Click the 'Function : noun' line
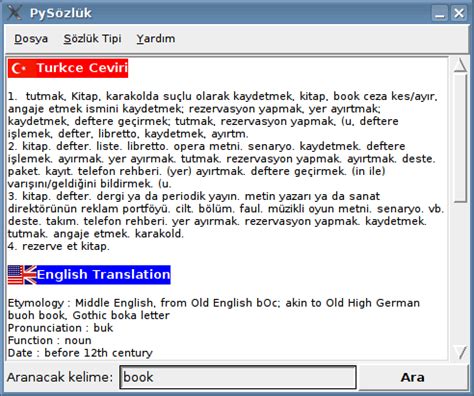Screen dimensions: 474x396 [x=49, y=340]
